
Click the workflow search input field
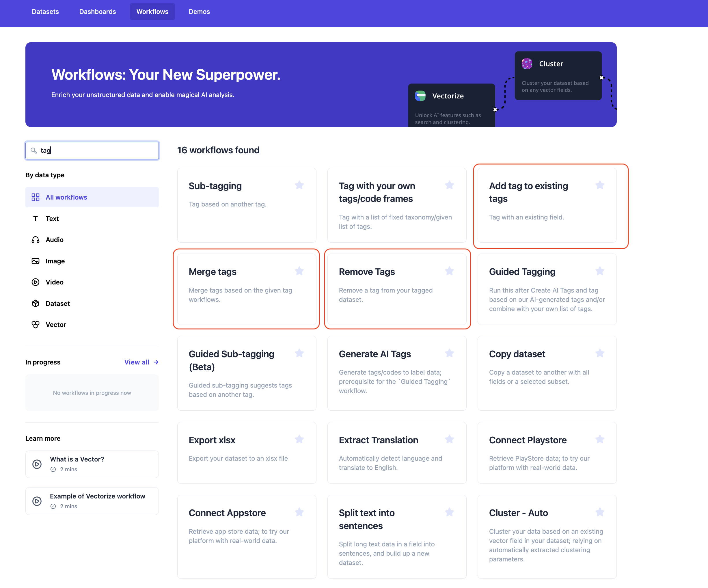98,150
